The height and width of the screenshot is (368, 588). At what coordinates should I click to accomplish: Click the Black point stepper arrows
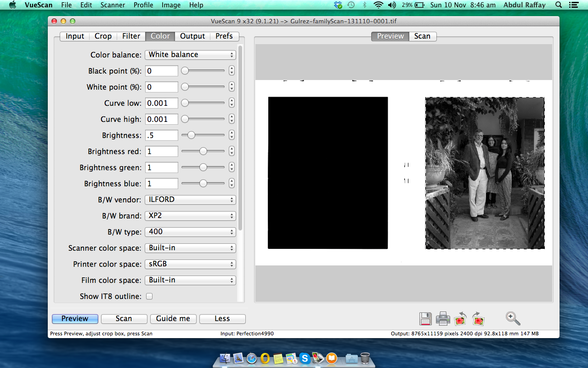coord(232,71)
